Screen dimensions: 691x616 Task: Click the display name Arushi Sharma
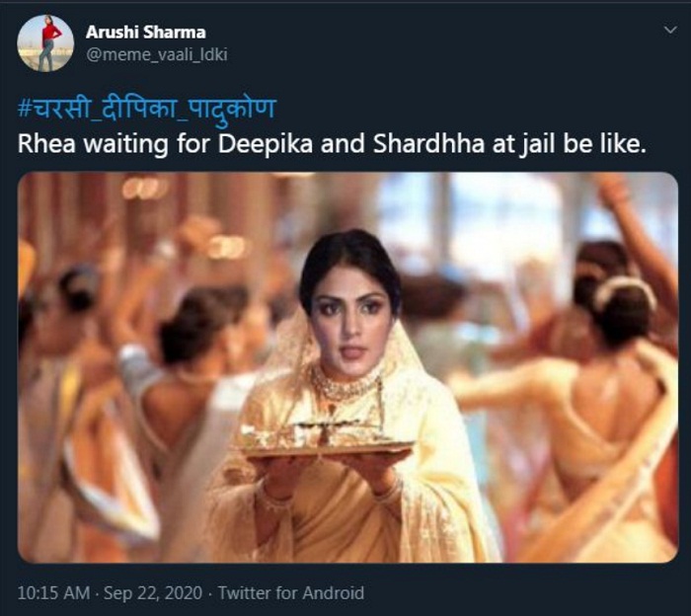click(146, 32)
